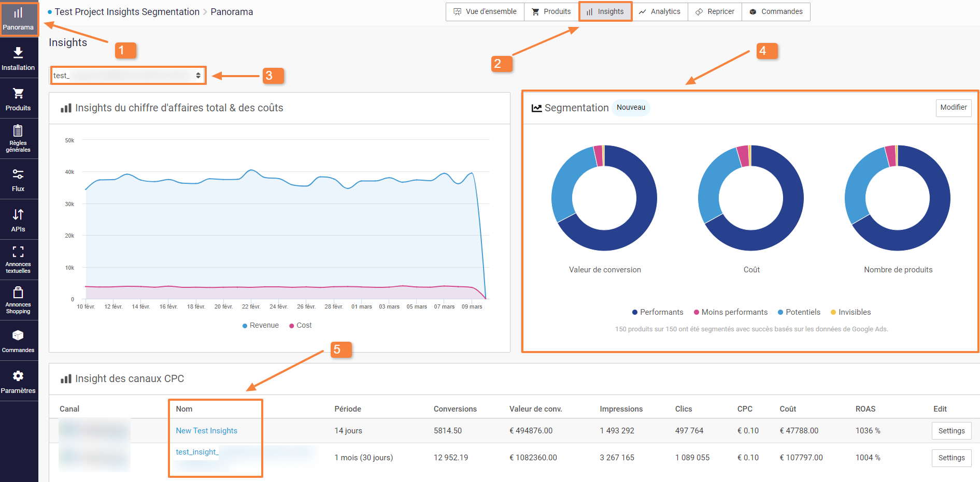The height and width of the screenshot is (482, 980).
Task: Switch to the Repricer tab
Action: tap(715, 11)
